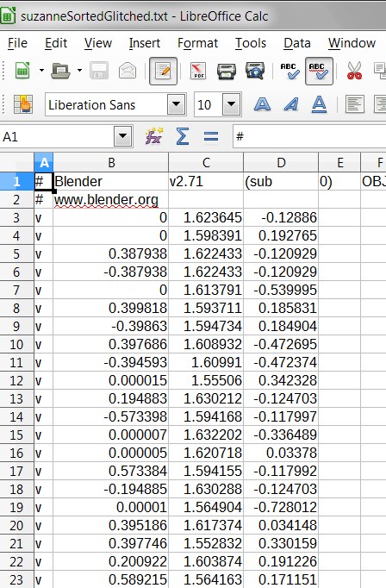The image size is (386, 588).
Task: Run the Spelling check icon
Action: 289,71
